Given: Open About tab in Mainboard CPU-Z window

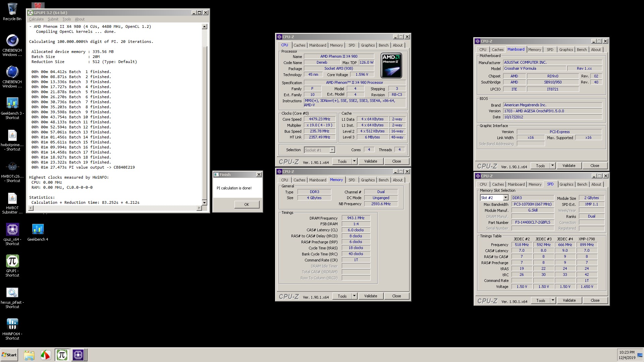Looking at the screenshot, I should coord(596,50).
